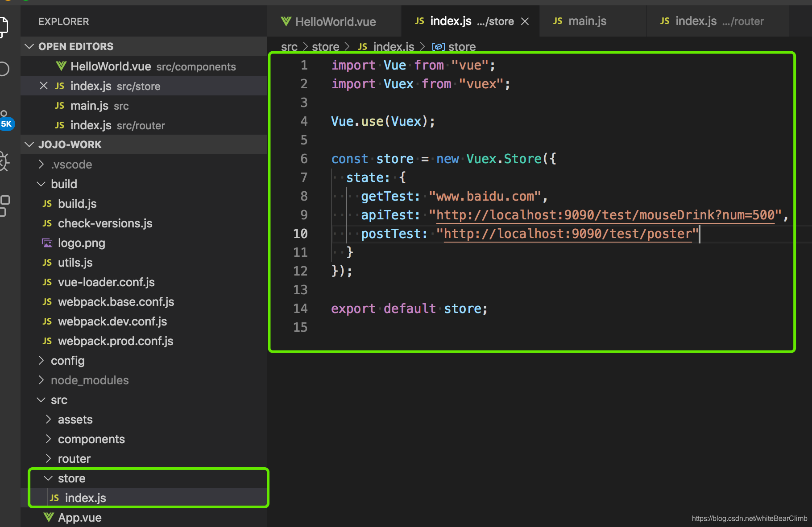
Task: Open the mouseDrink localhost URL link
Action: tap(605, 215)
